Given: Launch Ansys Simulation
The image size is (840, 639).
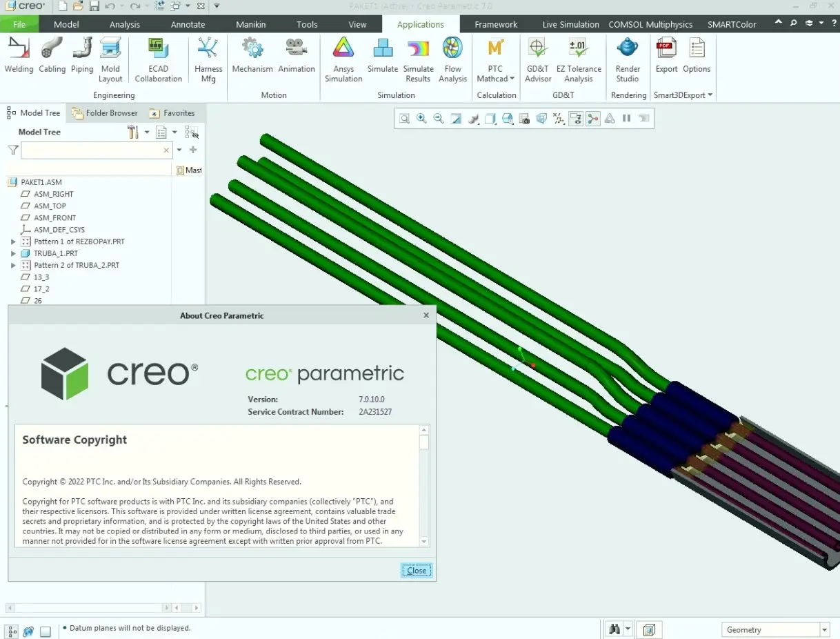Looking at the screenshot, I should (343, 60).
